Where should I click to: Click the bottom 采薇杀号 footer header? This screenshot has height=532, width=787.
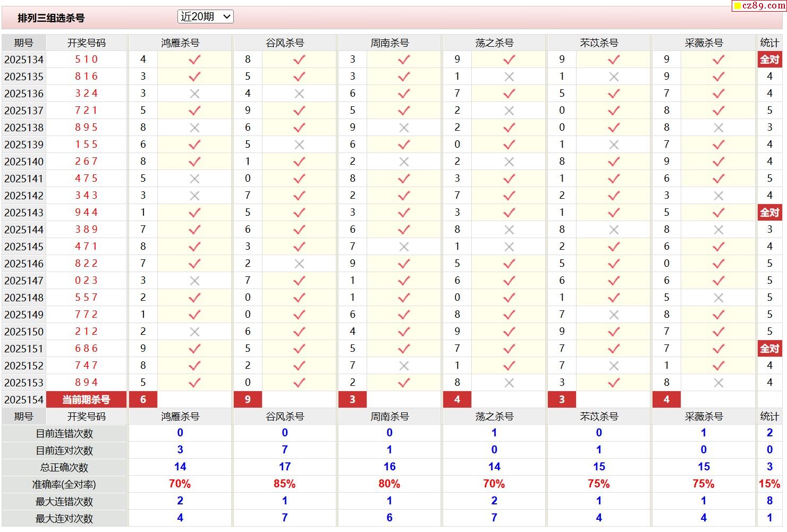coord(704,417)
